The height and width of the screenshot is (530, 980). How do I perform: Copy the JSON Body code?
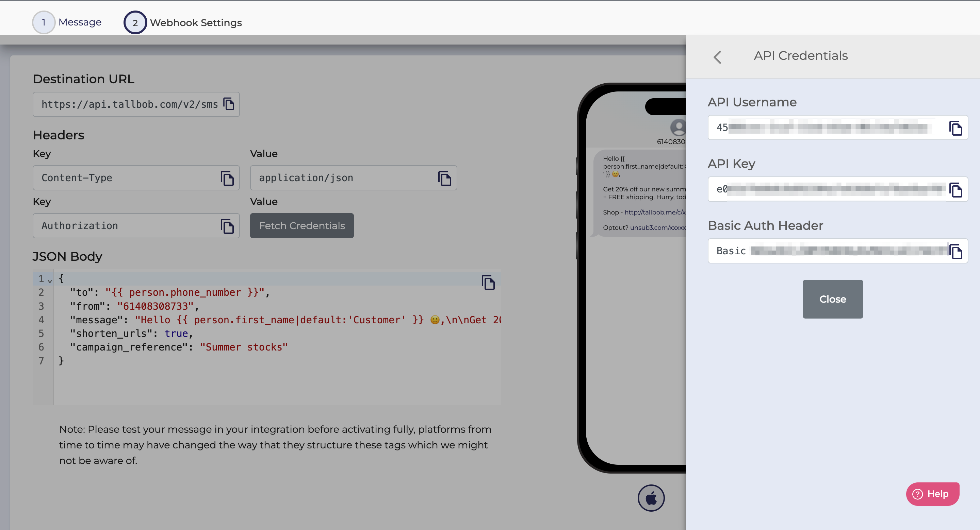488,282
